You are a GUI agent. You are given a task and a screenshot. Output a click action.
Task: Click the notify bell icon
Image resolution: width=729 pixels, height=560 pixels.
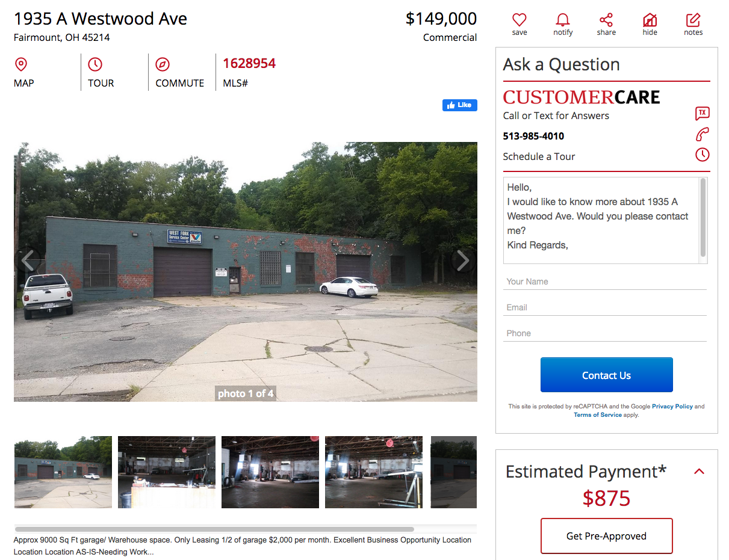(x=563, y=20)
